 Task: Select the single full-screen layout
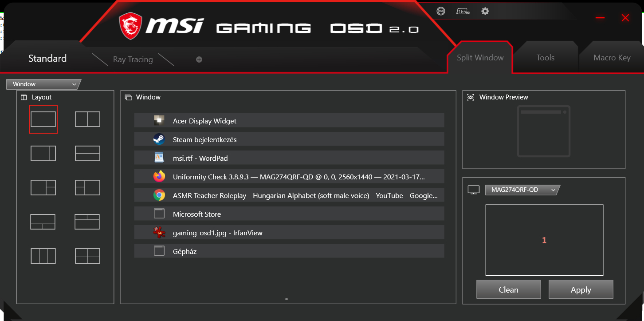pyautogui.click(x=43, y=119)
